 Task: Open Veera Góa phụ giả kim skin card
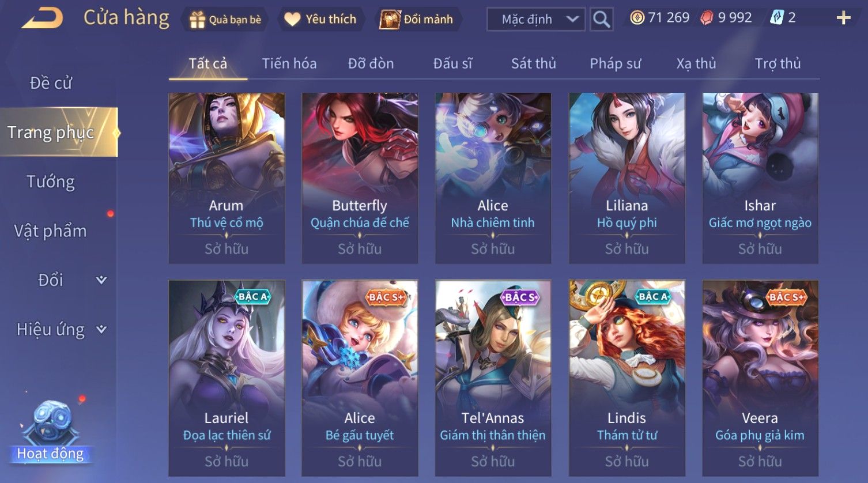pos(760,378)
